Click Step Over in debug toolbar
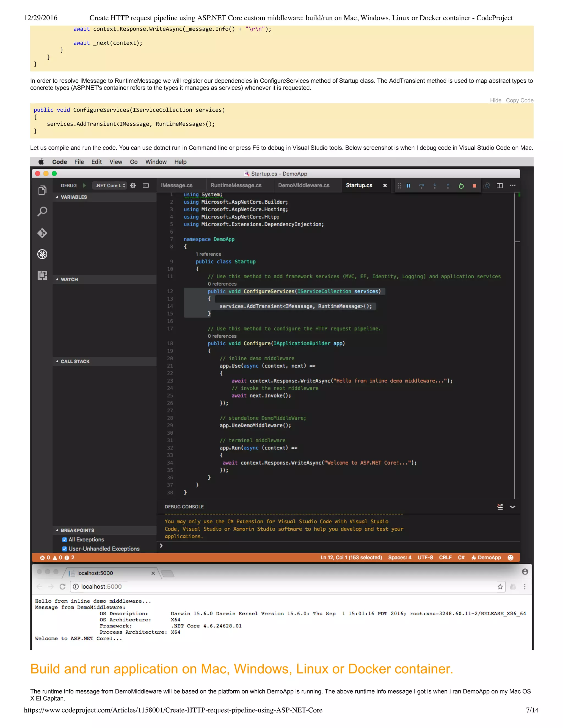Viewport: 563px width, 728px height. point(422,186)
